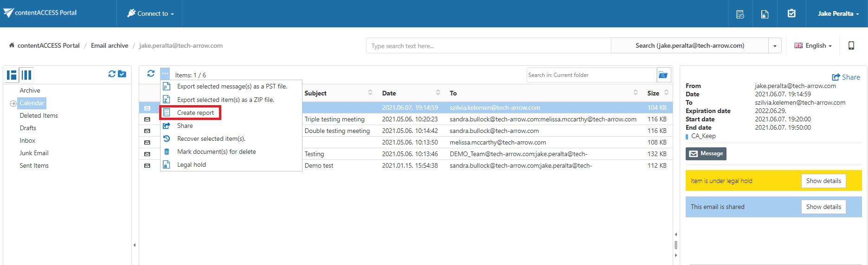Expand the Connect to dropdown
Image resolution: width=868 pixels, height=265 pixels.
pos(151,13)
